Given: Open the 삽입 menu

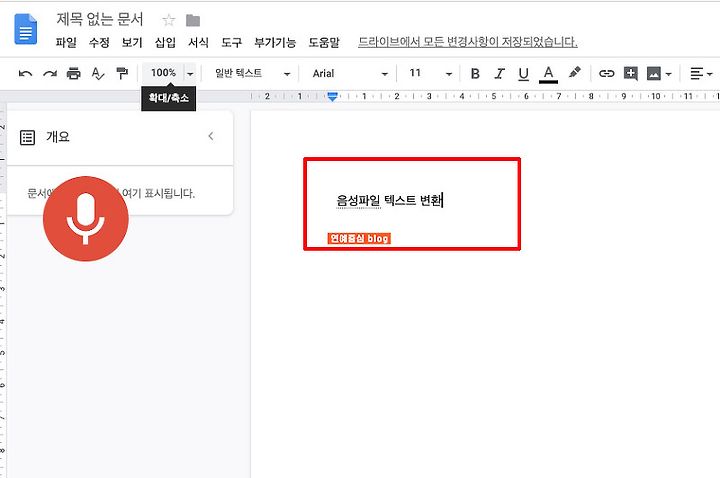Looking at the screenshot, I should 165,43.
